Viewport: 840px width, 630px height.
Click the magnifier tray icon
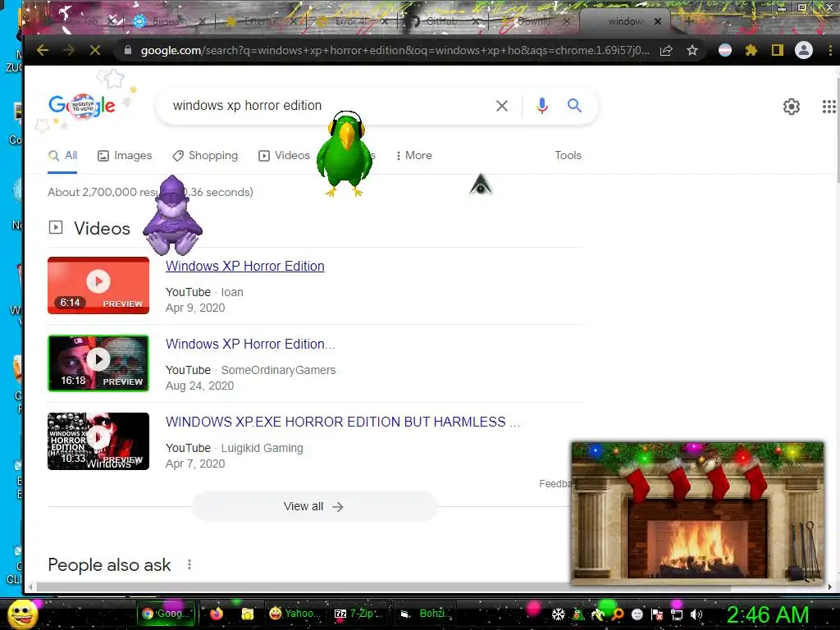click(618, 614)
